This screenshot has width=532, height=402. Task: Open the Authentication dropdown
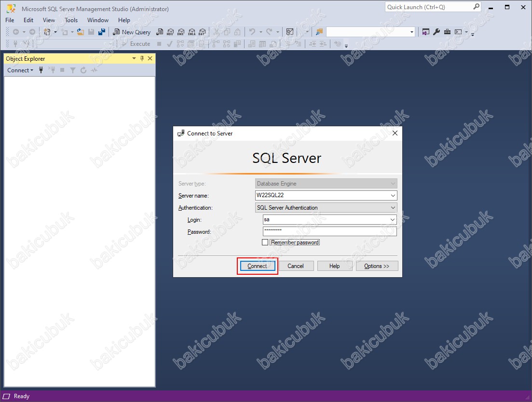(393, 207)
